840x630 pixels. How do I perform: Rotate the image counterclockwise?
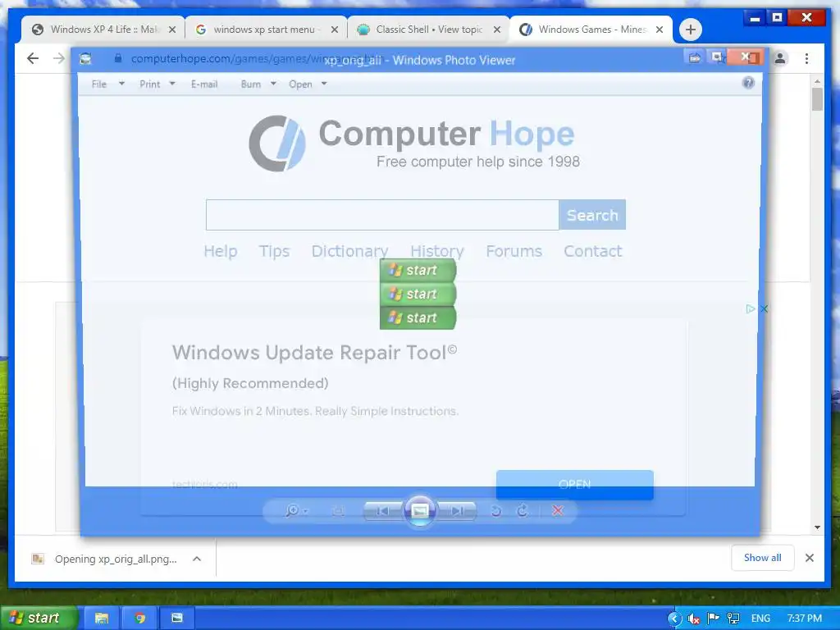(x=496, y=511)
